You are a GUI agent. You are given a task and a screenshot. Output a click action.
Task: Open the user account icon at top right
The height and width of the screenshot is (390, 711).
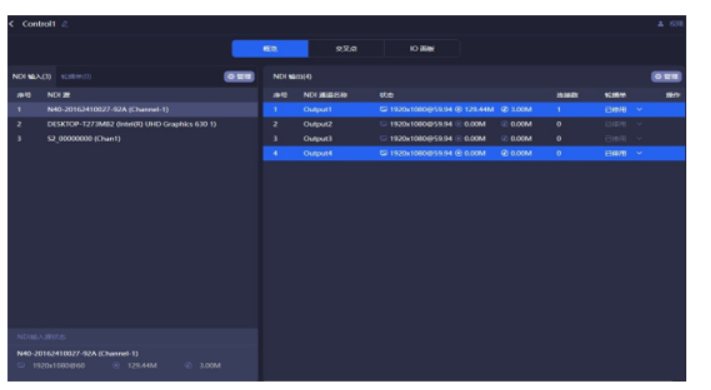click(x=660, y=24)
